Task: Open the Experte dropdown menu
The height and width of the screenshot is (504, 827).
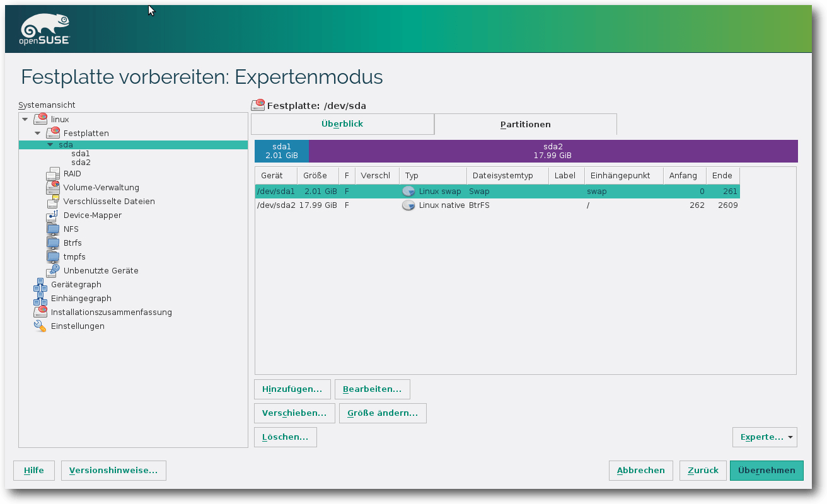Action: point(765,437)
